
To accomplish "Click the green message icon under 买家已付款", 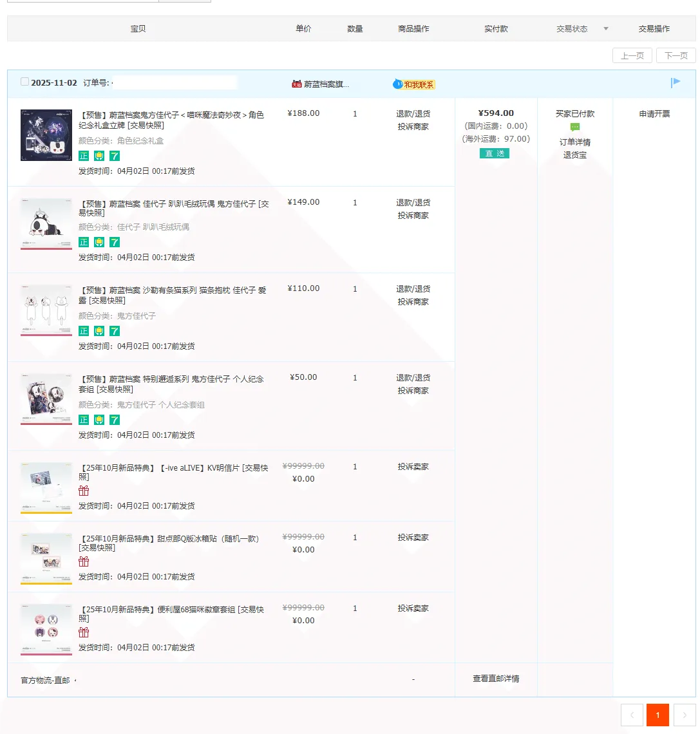I will [x=575, y=127].
